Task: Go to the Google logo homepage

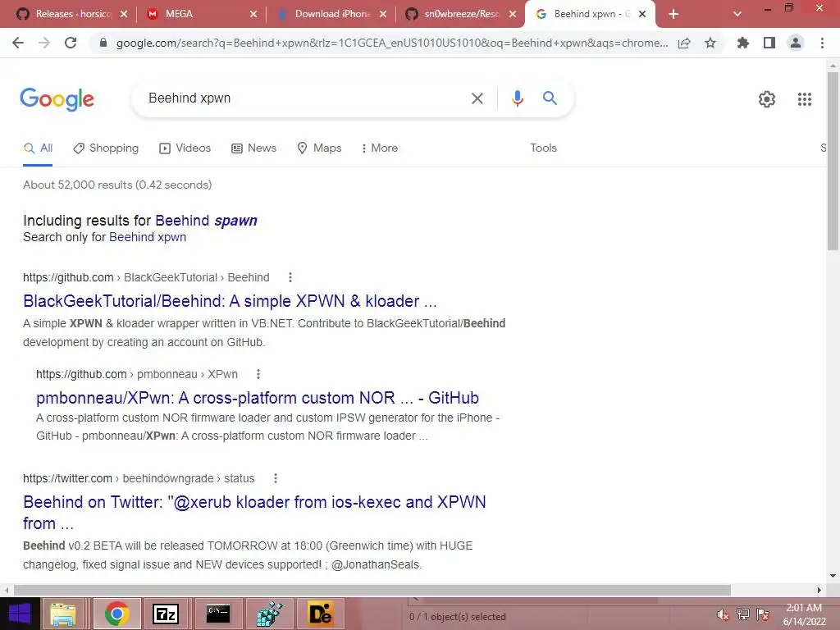Action: (57, 99)
